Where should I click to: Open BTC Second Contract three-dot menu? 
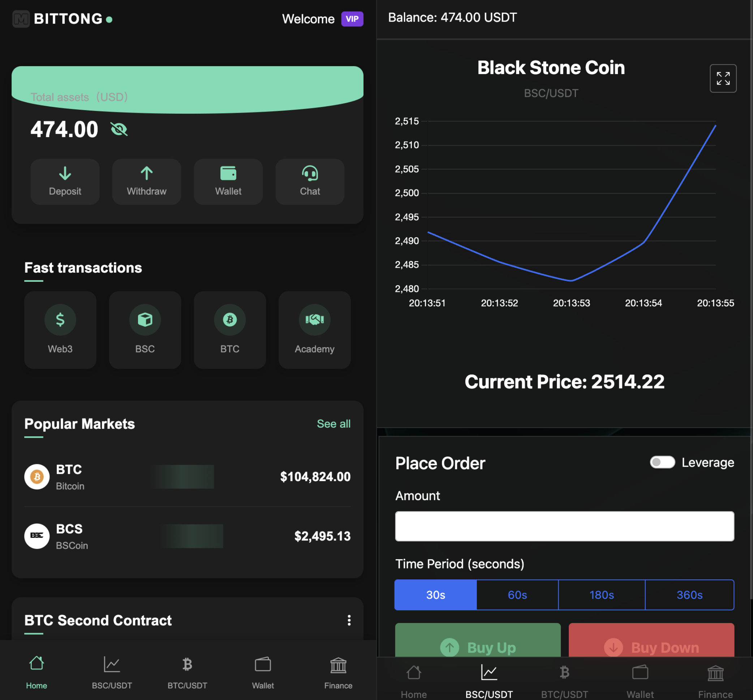[349, 620]
